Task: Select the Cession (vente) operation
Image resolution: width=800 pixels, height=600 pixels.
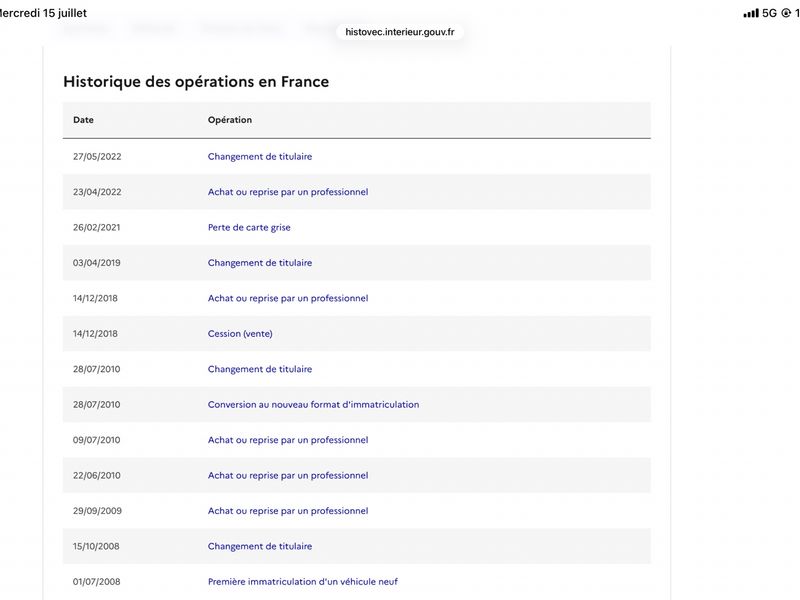Action: click(x=240, y=334)
